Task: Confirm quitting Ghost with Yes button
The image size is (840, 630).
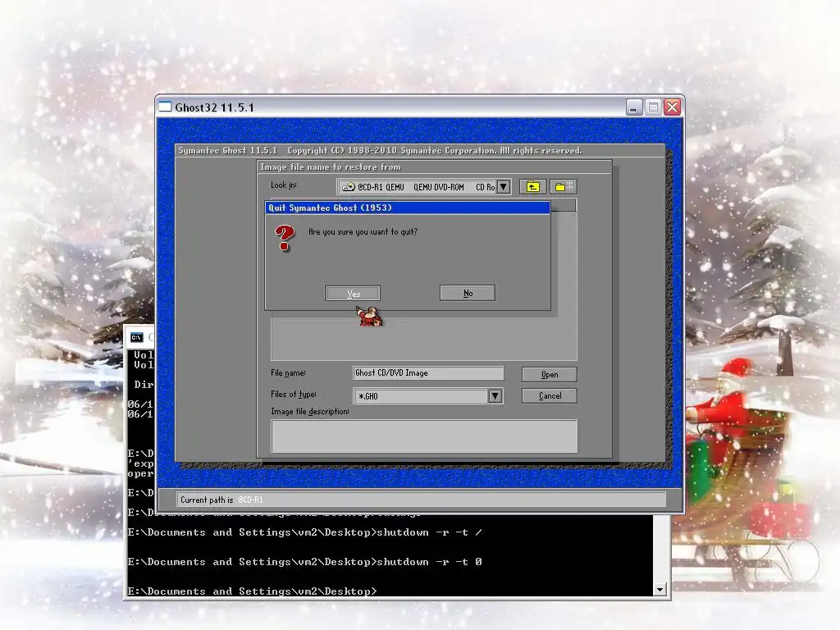Action: click(x=353, y=293)
